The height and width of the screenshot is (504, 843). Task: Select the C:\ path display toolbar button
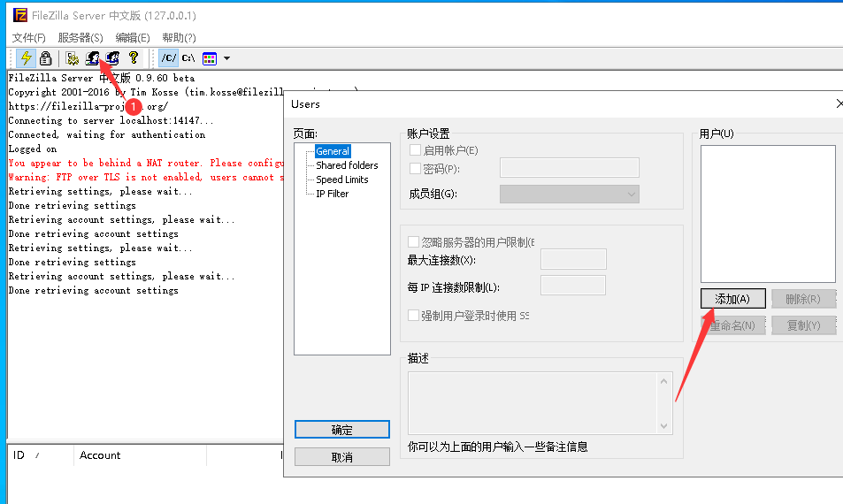(x=188, y=58)
